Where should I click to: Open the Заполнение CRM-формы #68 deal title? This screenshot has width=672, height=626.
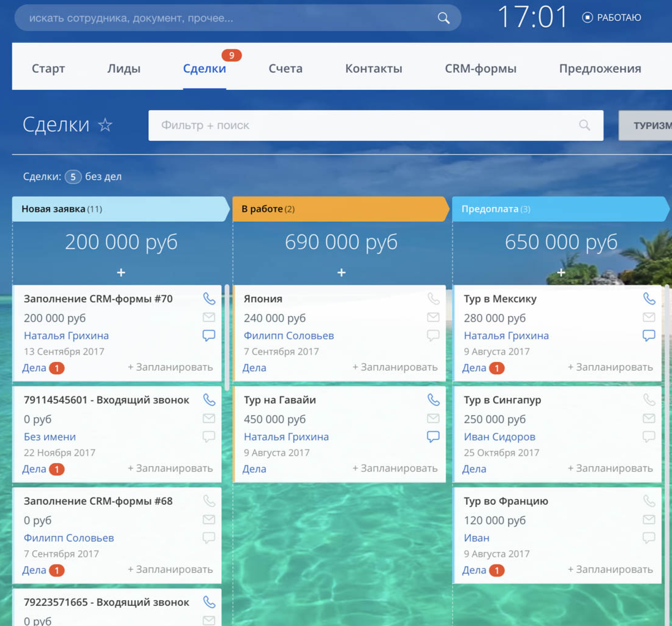98,501
